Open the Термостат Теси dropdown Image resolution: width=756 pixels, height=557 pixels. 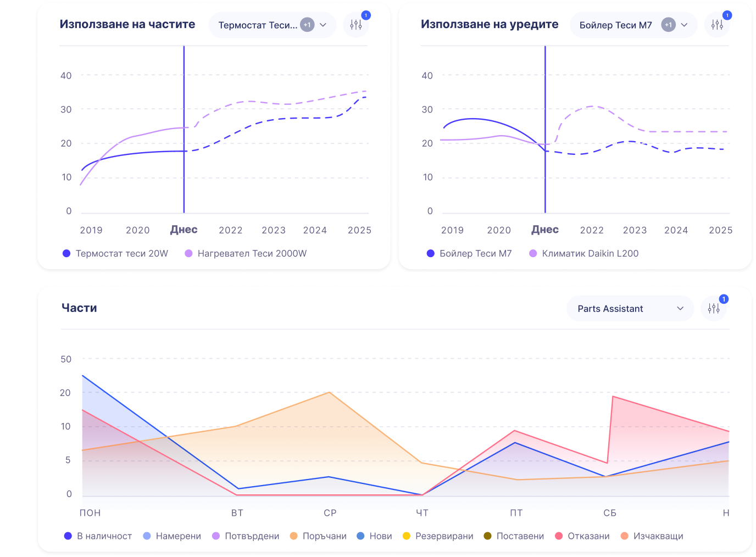click(x=273, y=25)
